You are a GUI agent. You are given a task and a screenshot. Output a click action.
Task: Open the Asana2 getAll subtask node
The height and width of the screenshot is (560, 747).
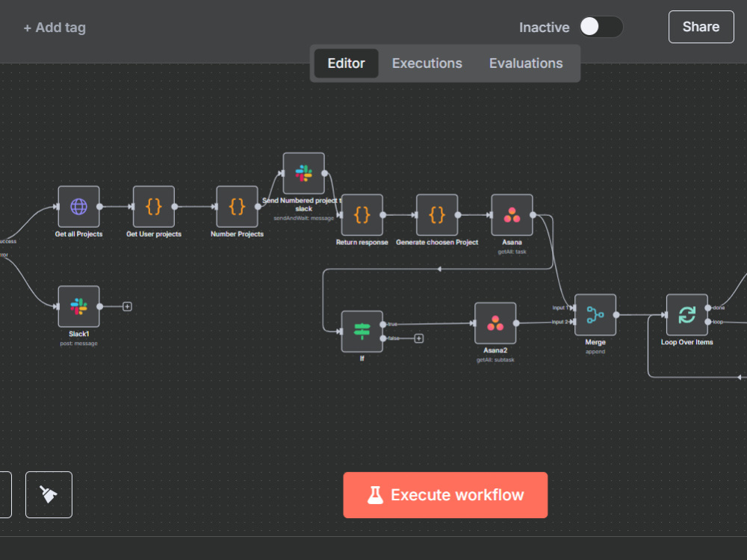click(495, 323)
